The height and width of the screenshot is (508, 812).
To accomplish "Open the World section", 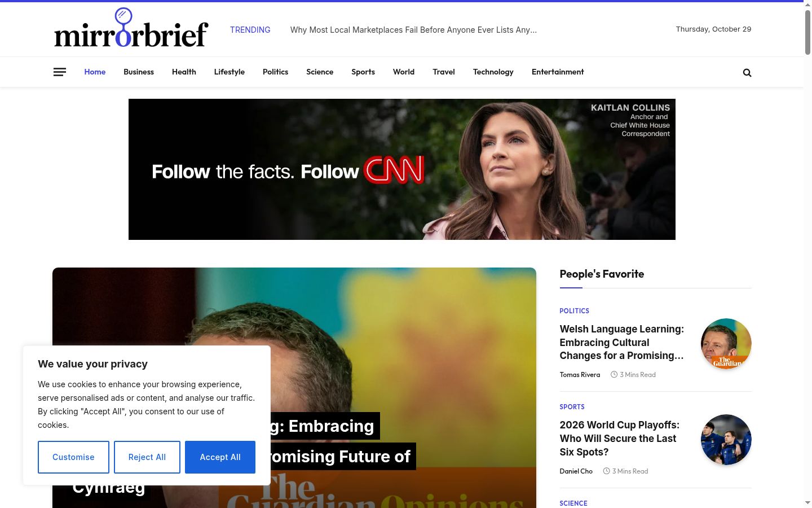I will [404, 72].
